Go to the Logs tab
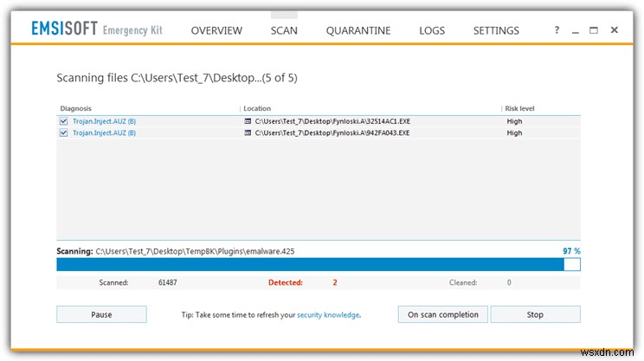 pos(432,30)
